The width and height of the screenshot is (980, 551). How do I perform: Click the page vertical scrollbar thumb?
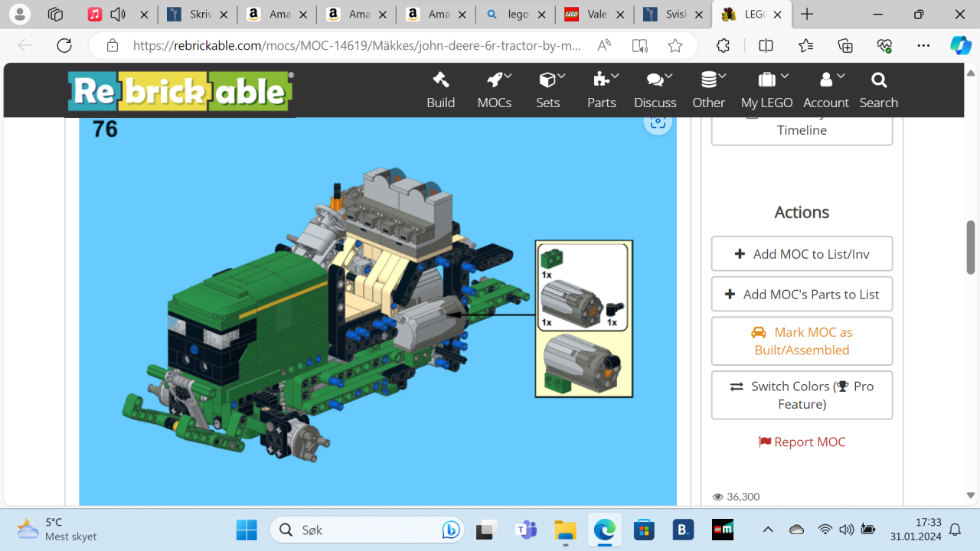[x=970, y=247]
